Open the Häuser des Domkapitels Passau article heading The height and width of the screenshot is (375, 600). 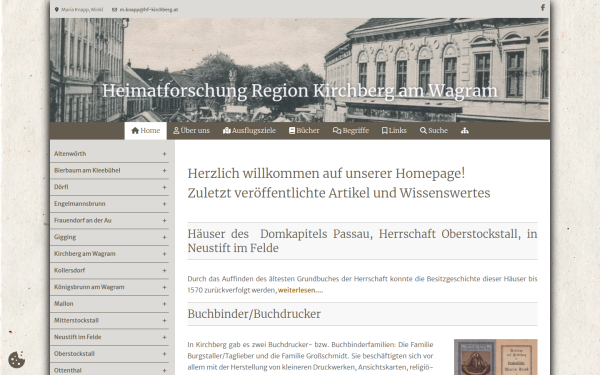pos(362,241)
